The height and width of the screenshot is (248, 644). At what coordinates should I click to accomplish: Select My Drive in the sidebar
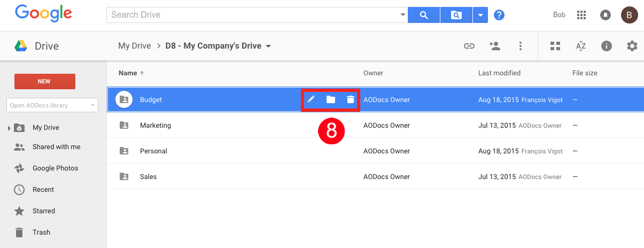point(46,128)
